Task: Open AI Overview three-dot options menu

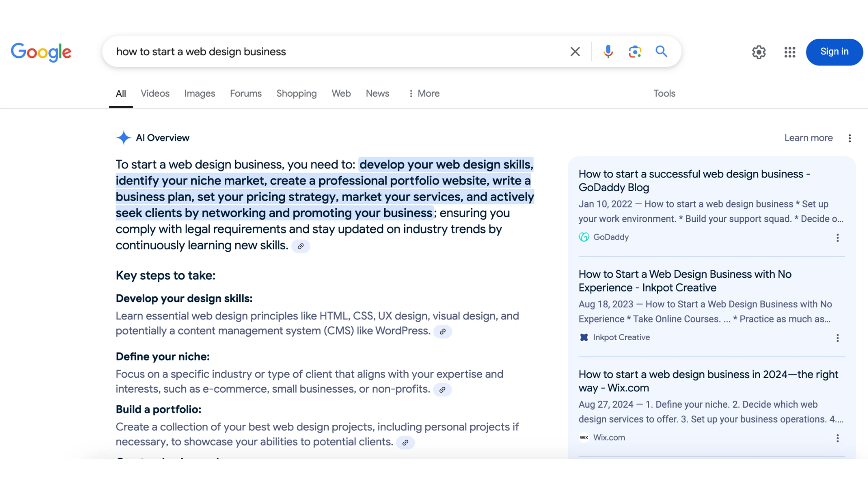Action: coord(849,138)
